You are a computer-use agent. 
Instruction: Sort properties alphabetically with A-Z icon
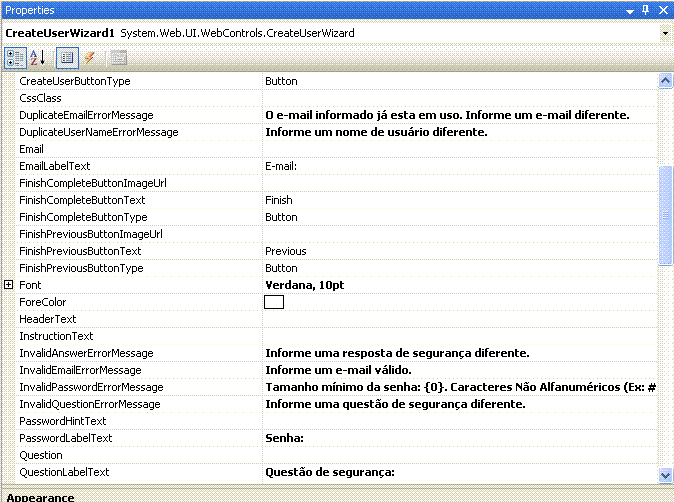[x=38, y=58]
